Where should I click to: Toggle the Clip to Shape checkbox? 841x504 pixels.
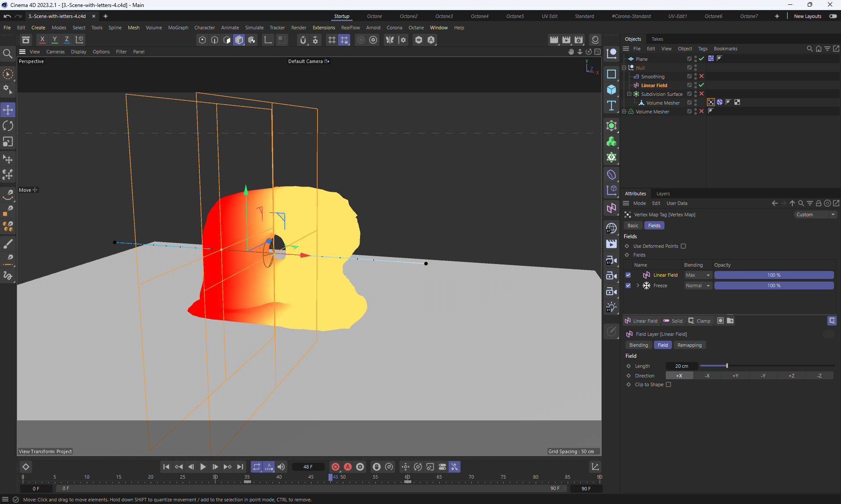(x=668, y=384)
